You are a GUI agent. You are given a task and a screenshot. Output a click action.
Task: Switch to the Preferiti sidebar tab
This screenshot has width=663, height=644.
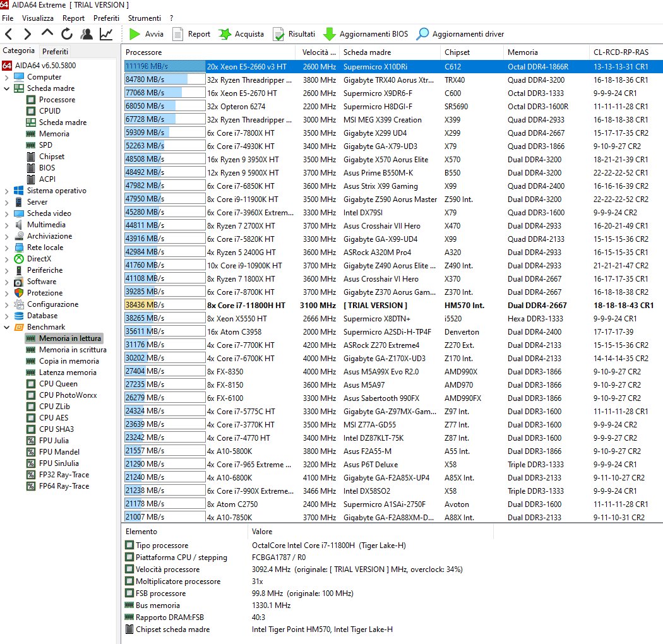coord(55,51)
